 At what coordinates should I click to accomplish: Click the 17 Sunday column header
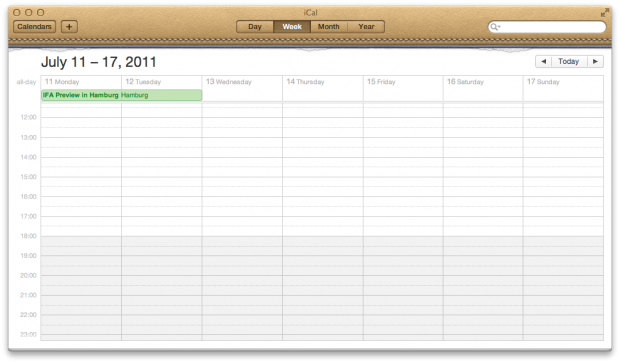tap(543, 82)
